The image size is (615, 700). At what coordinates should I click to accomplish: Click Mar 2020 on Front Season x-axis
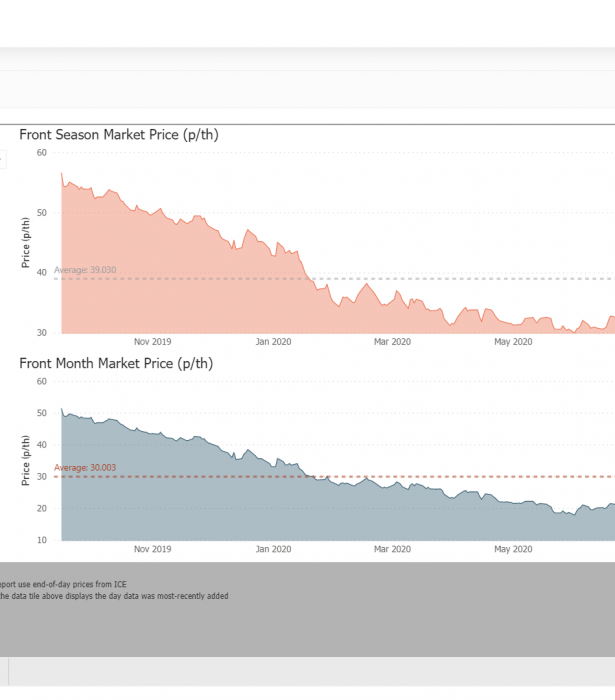[x=392, y=342]
